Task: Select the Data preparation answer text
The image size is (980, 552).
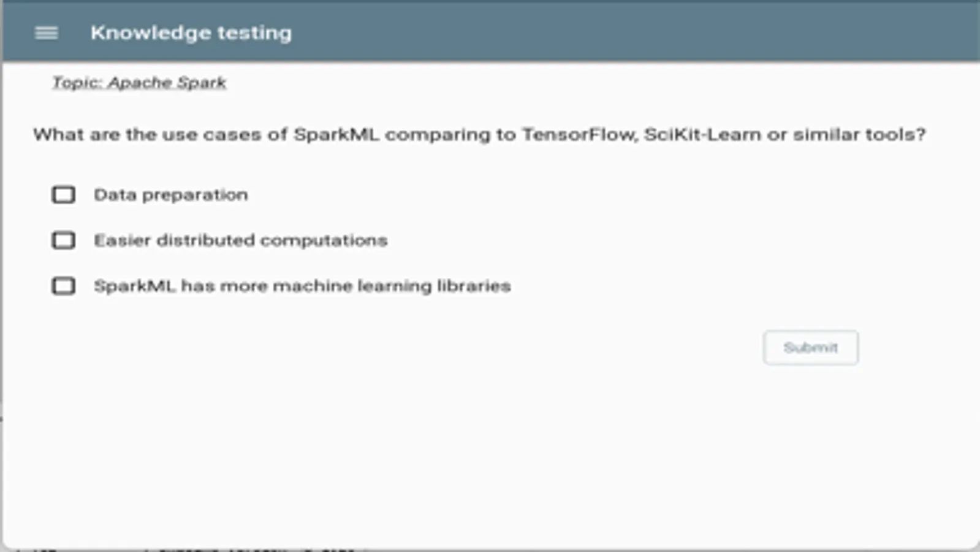Action: click(x=170, y=195)
